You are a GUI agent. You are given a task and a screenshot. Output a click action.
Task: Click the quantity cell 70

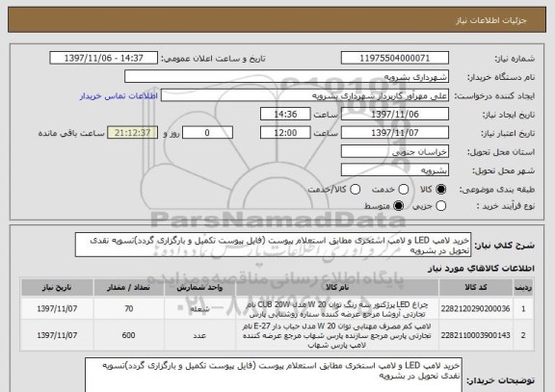tap(129, 309)
